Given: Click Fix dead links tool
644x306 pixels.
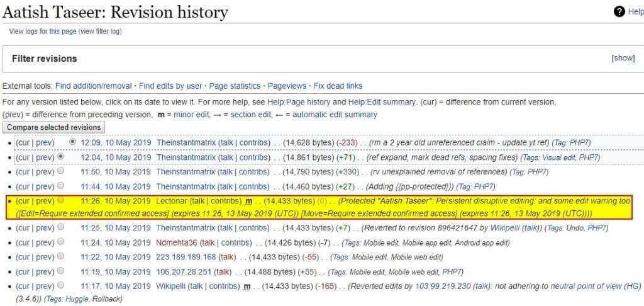Looking at the screenshot, I should click(x=338, y=86).
